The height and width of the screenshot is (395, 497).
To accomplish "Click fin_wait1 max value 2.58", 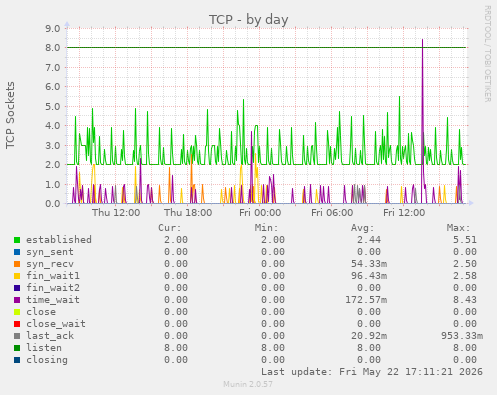I will pyautogui.click(x=465, y=276).
